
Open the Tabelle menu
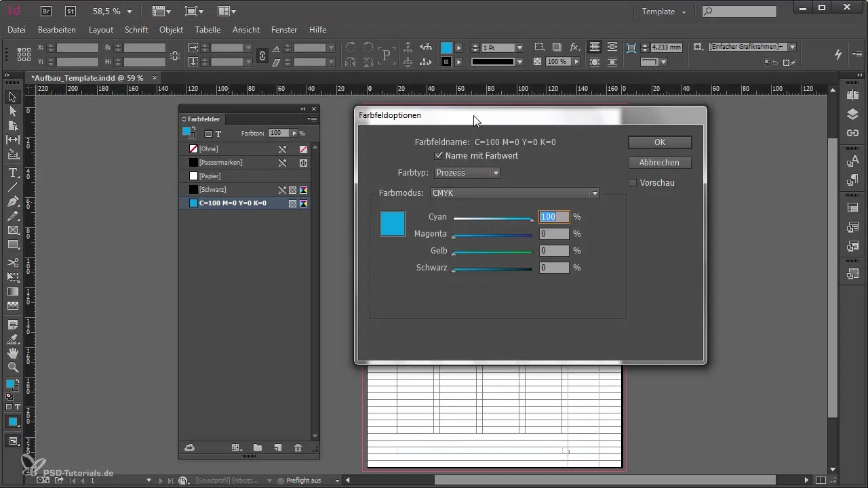[x=208, y=30]
